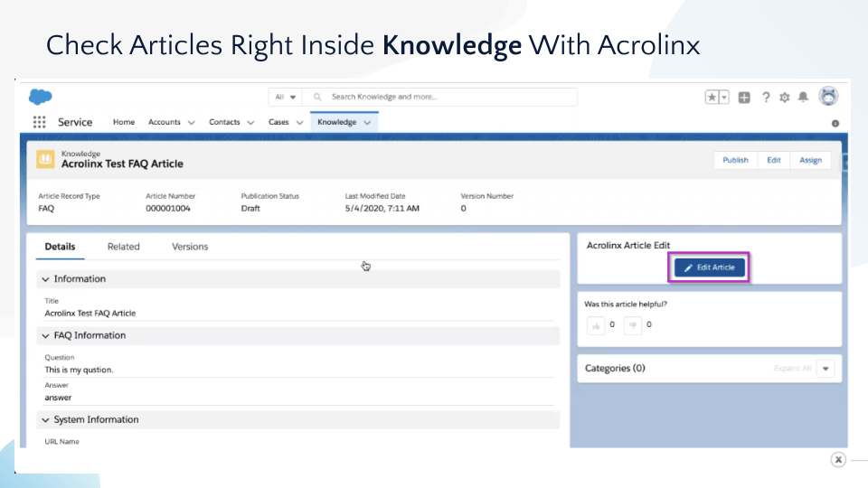Switch to the Related tab

123,247
